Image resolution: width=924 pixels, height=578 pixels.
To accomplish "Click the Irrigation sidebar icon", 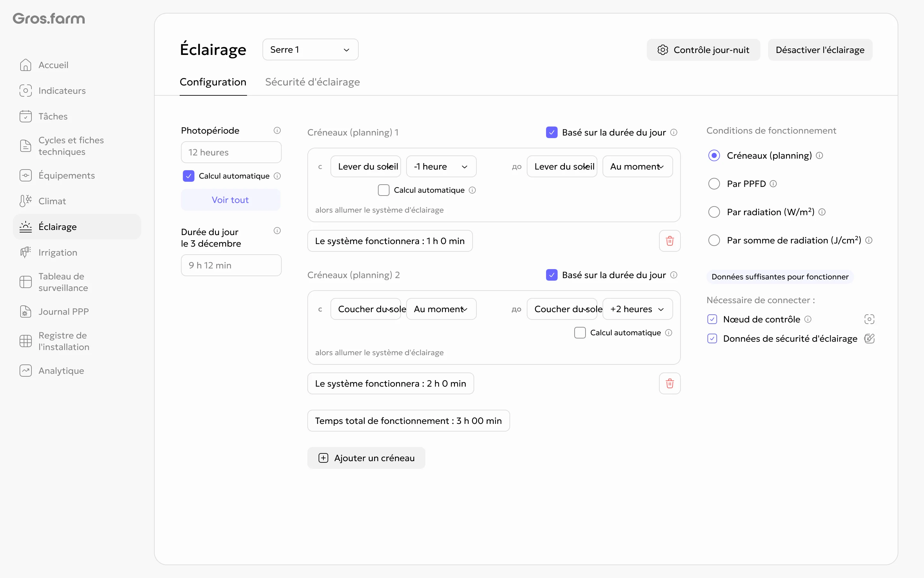I will point(26,252).
